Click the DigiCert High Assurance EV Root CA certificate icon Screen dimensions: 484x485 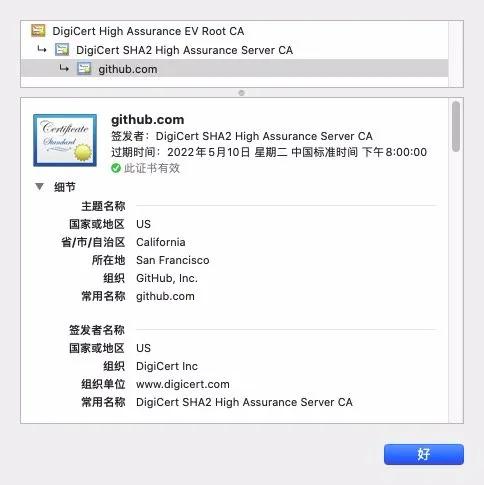[38, 31]
